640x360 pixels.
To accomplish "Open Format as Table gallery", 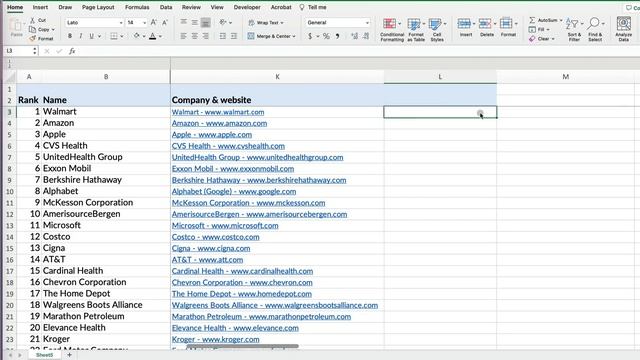I will 416,29.
